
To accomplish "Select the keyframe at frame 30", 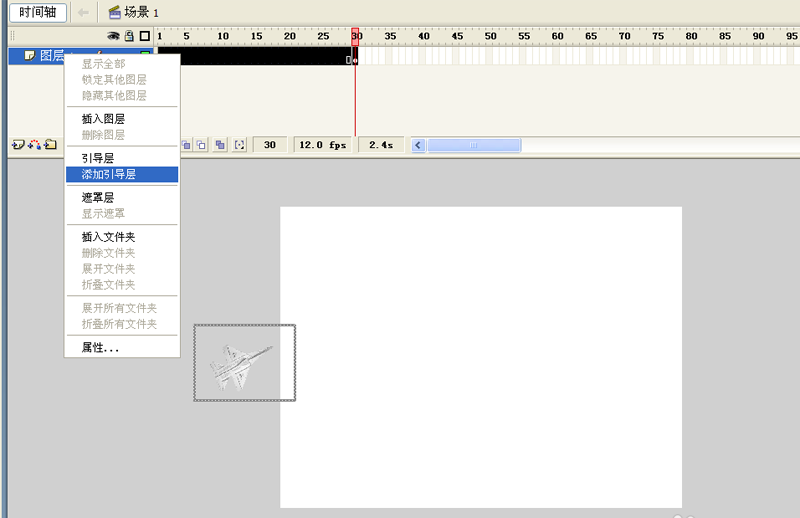I will point(355,56).
